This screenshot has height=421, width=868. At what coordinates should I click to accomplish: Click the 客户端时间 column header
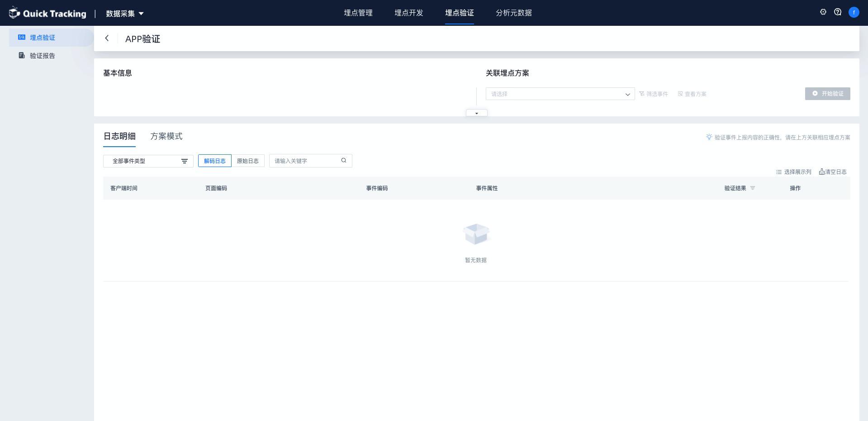[124, 188]
